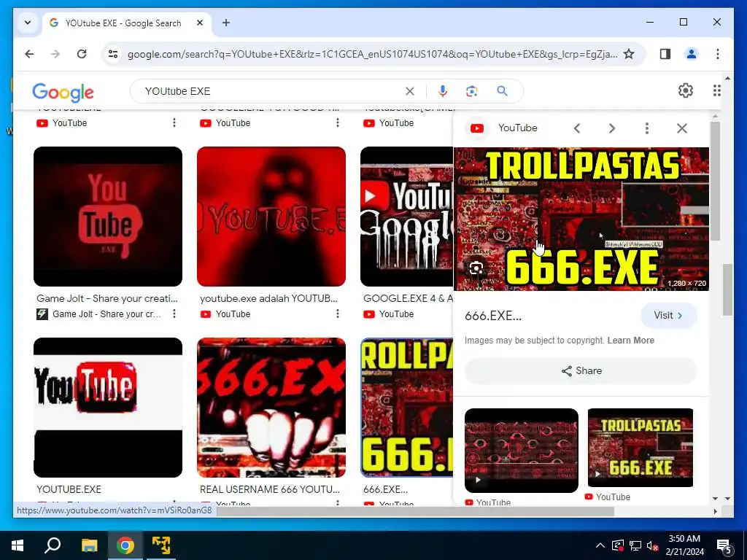Open muted volume tray icon
The width and height of the screenshot is (747, 560).
pyautogui.click(x=651, y=545)
